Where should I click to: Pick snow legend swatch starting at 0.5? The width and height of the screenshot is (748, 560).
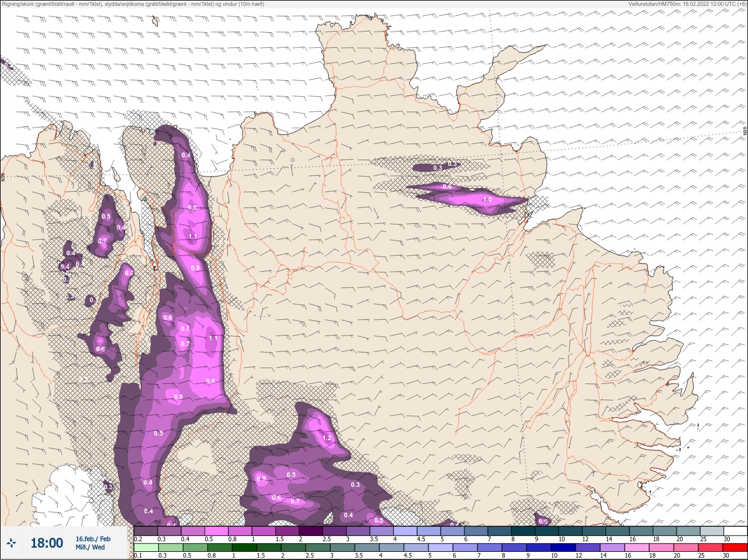(217, 531)
